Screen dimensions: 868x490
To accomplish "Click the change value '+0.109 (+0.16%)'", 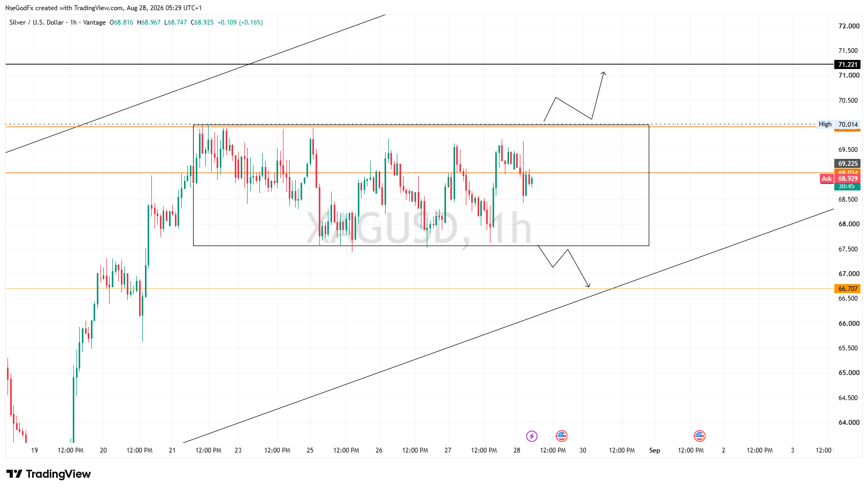I will pos(240,22).
